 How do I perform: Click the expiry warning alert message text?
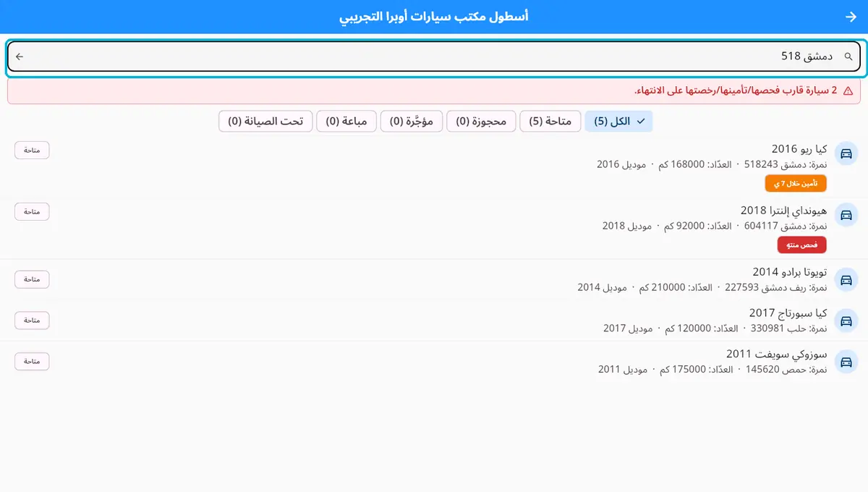pyautogui.click(x=736, y=90)
